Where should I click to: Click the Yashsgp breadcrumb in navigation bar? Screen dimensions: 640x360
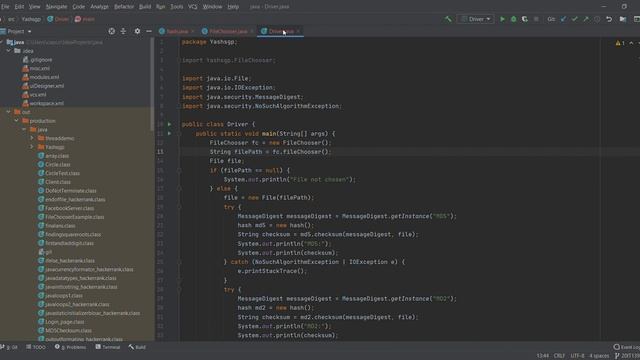(x=31, y=19)
